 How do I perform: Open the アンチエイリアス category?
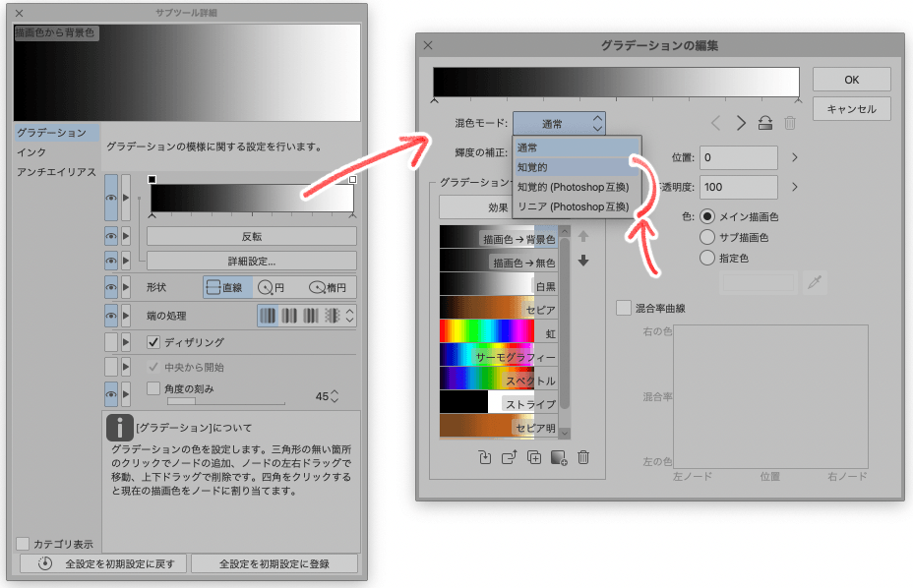tap(56, 172)
